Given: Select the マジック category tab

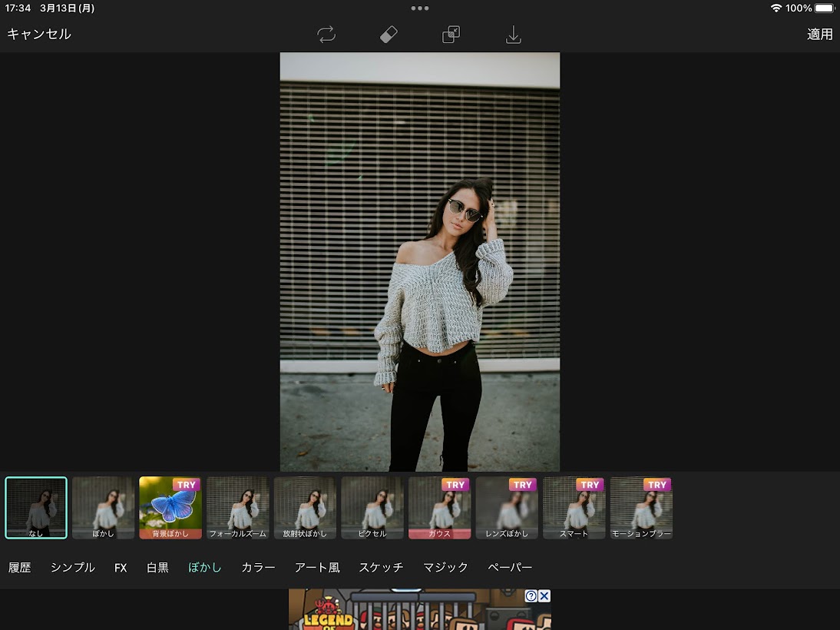Looking at the screenshot, I should (x=445, y=568).
